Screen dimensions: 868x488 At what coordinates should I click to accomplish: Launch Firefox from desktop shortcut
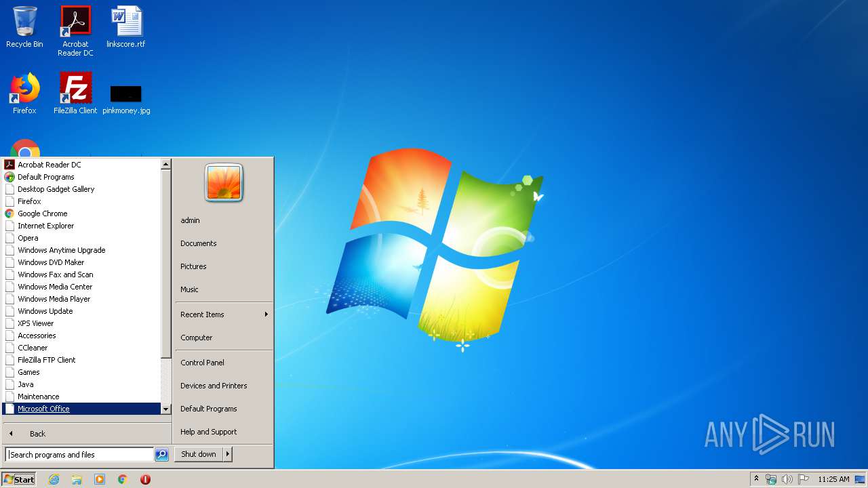24,94
